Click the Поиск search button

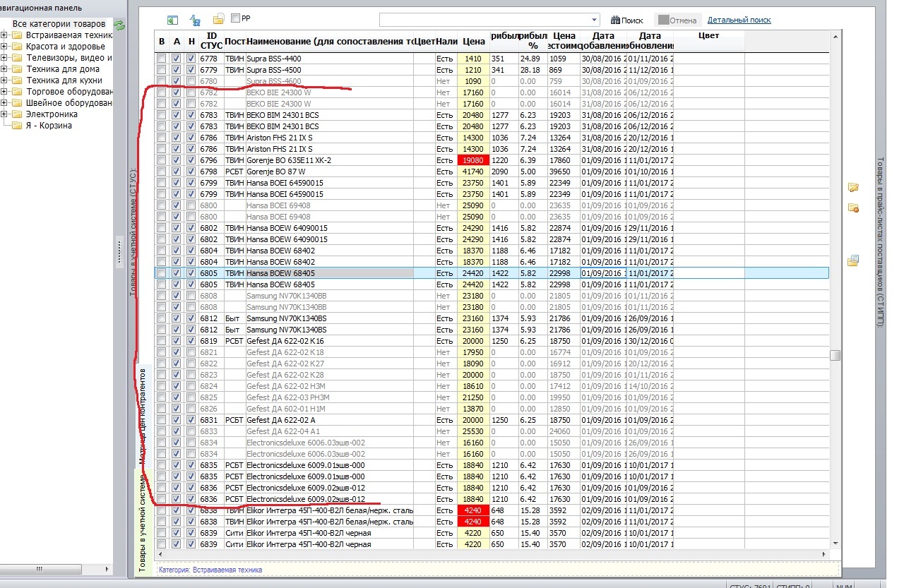point(627,20)
